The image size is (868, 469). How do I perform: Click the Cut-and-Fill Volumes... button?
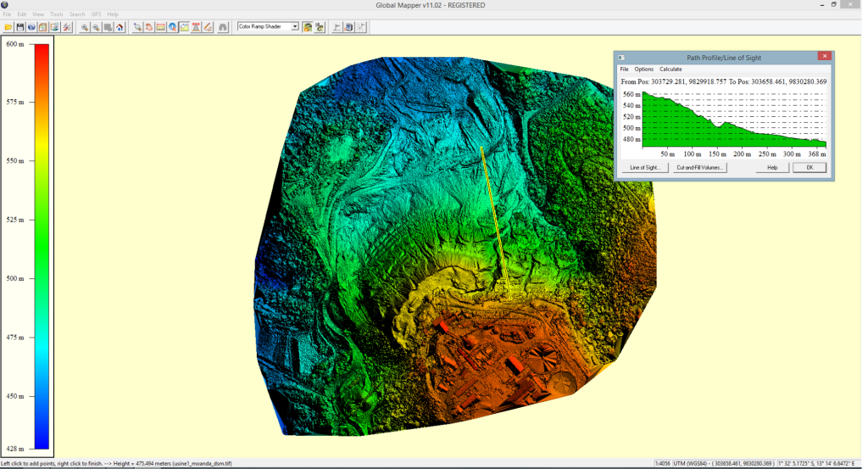[x=700, y=168]
